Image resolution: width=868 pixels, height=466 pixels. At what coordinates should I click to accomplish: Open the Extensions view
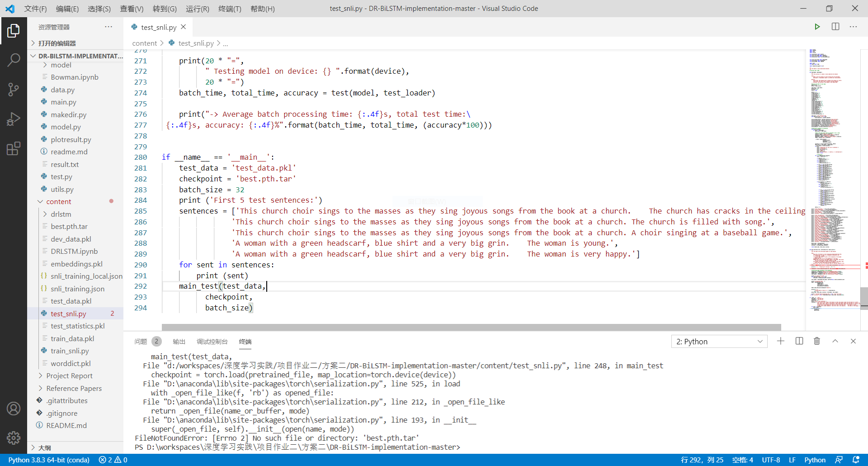click(x=14, y=148)
